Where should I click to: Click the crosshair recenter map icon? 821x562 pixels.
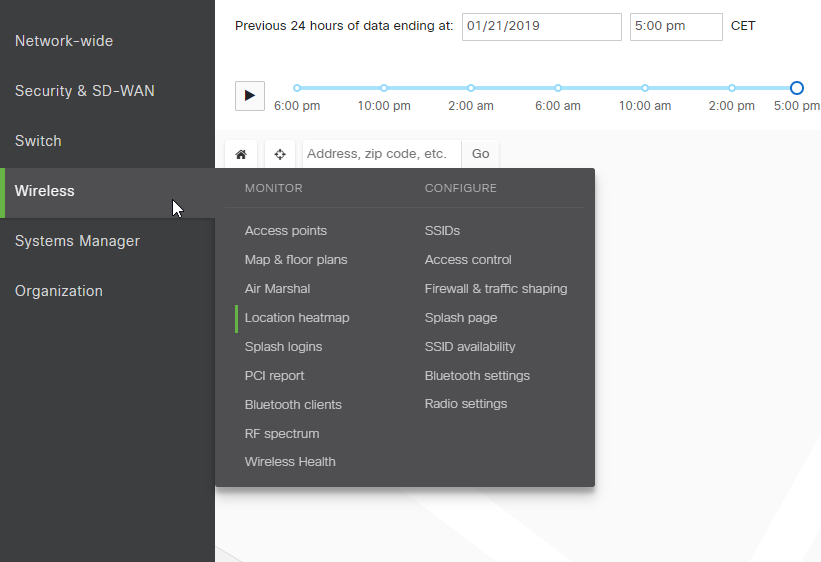click(280, 154)
